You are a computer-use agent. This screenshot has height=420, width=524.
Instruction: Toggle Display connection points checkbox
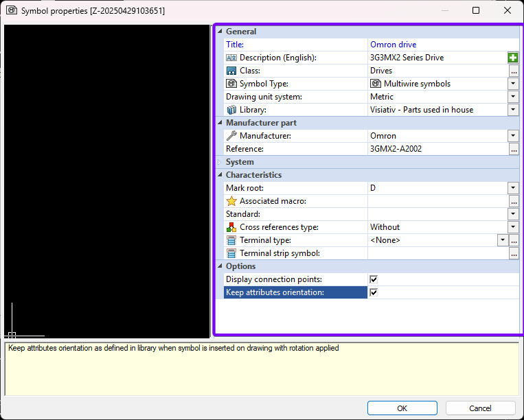point(374,279)
